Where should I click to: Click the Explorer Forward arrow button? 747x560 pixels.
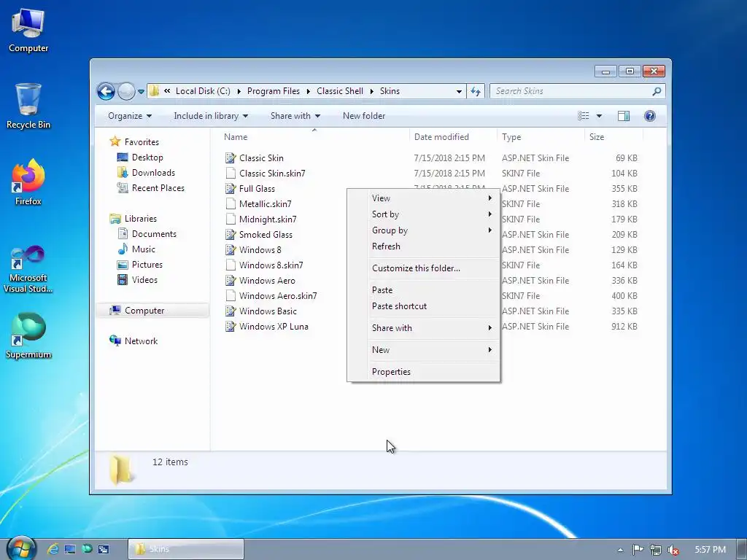126,91
